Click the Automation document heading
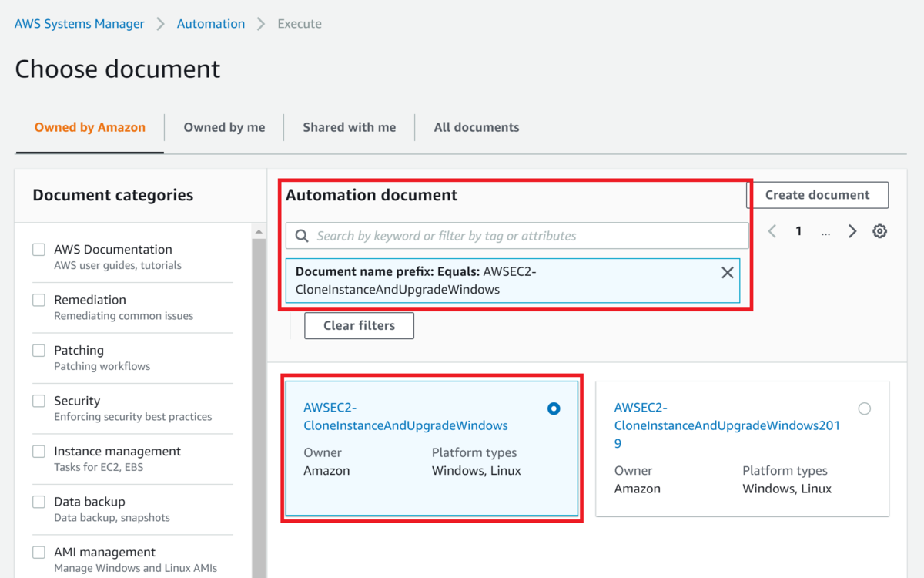The image size is (924, 578). [372, 195]
